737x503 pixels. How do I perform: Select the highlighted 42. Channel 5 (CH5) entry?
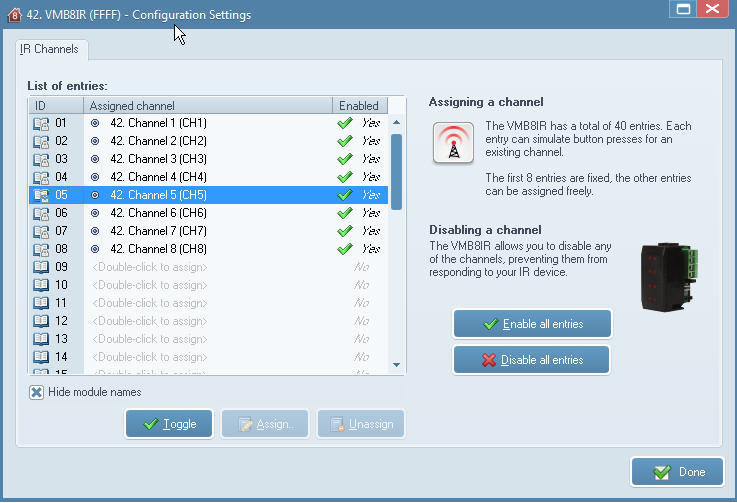click(x=209, y=195)
